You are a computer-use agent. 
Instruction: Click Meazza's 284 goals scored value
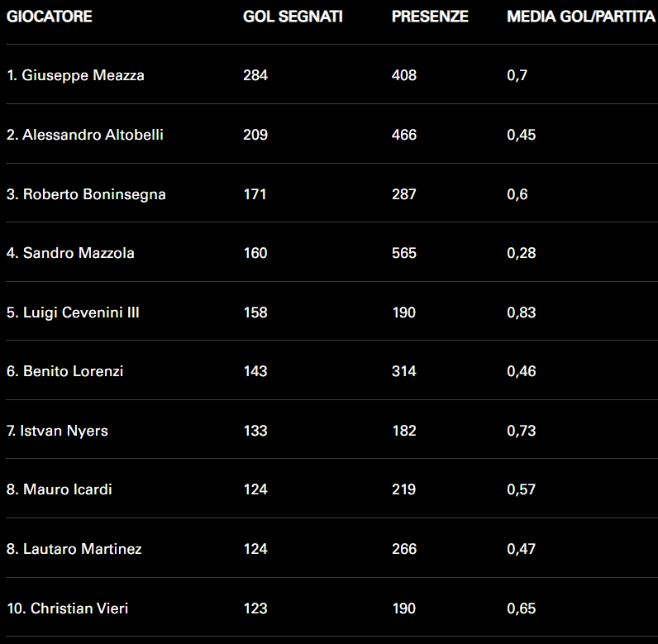[255, 75]
